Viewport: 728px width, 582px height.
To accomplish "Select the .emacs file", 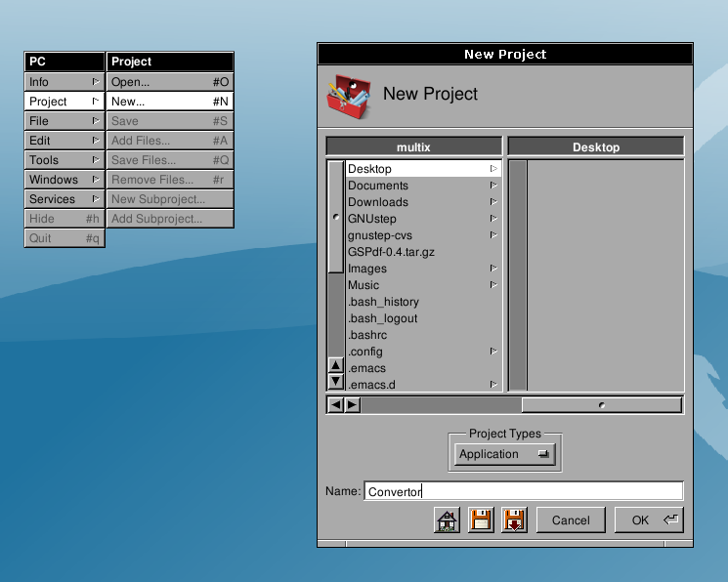I will tap(366, 368).
